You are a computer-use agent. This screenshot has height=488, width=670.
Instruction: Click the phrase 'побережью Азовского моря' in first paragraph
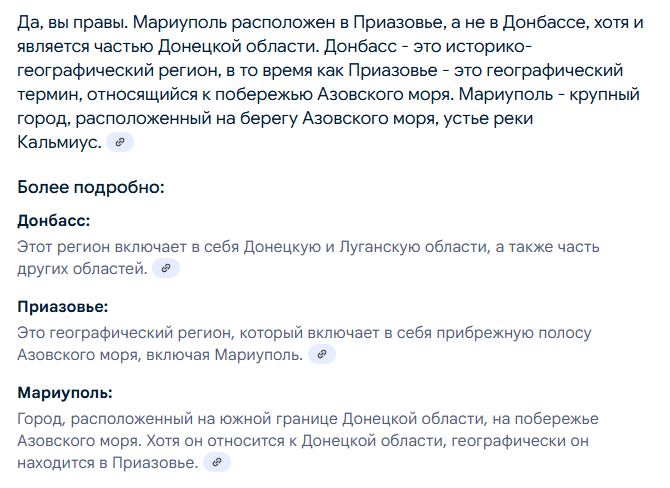334,94
